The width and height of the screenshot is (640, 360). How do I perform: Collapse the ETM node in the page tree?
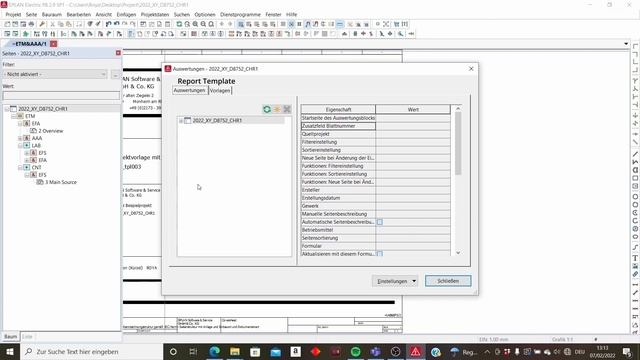coord(13,116)
